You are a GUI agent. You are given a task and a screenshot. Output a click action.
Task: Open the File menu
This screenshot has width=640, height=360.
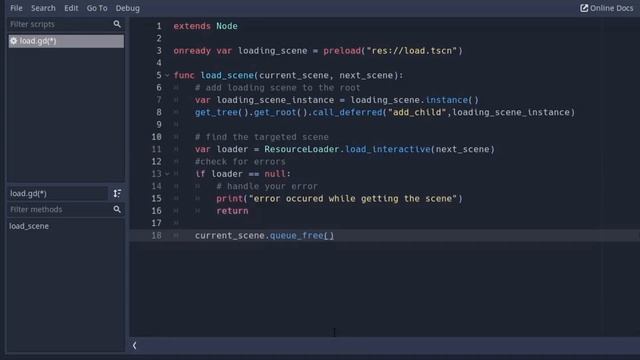click(x=16, y=8)
